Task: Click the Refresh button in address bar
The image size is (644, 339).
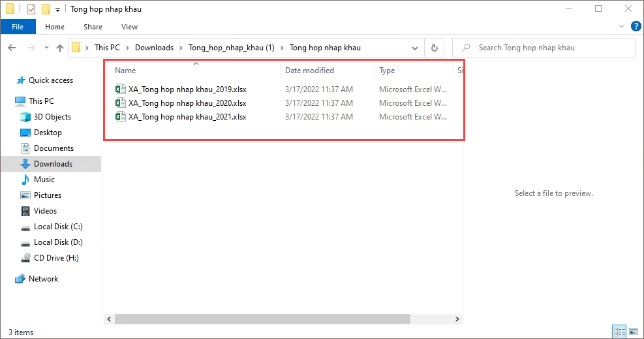Action: click(434, 48)
